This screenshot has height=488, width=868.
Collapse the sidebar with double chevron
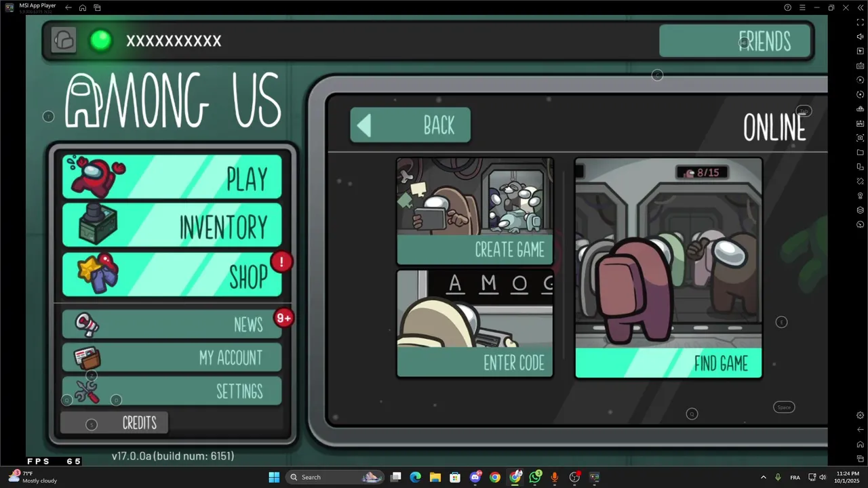860,7
